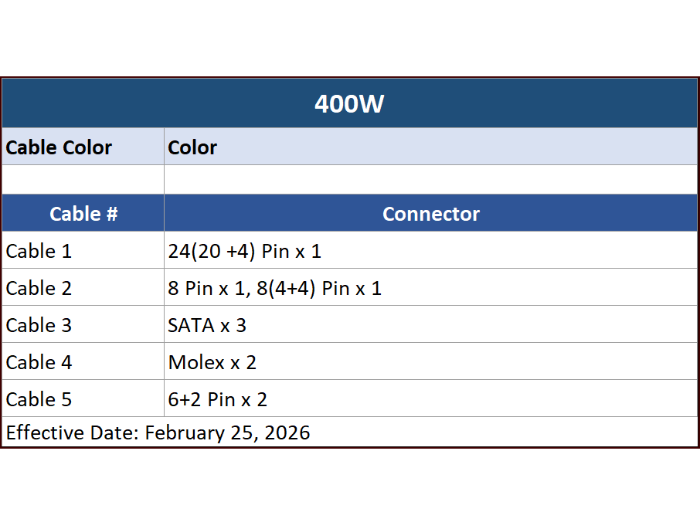Viewport: 700px width, 525px height.
Task: Click the 400W title header cell
Action: tap(349, 104)
